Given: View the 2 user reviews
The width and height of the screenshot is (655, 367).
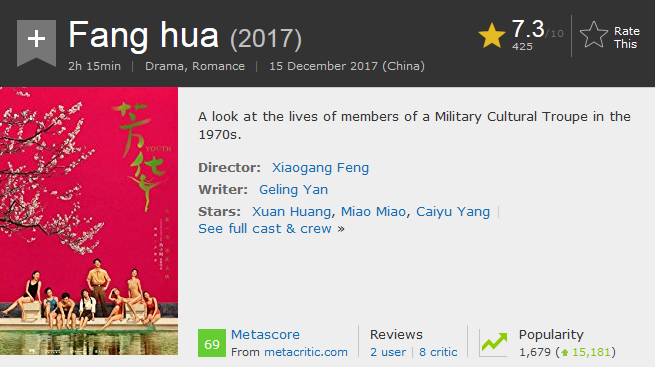Looking at the screenshot, I should coord(388,352).
